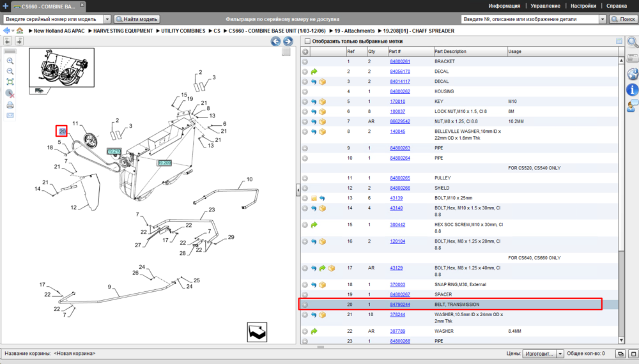The height and width of the screenshot is (364, 639).
Task: Click blue return arrow on part 100037 row
Action: point(314,112)
